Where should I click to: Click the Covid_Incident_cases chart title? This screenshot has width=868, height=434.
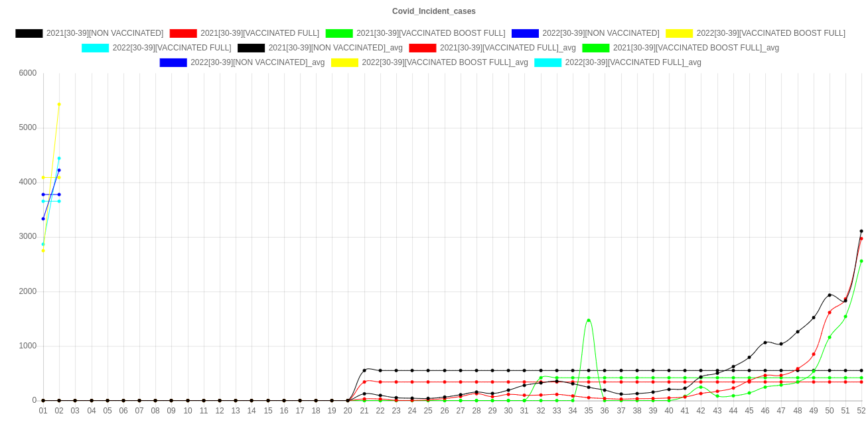[434, 11]
